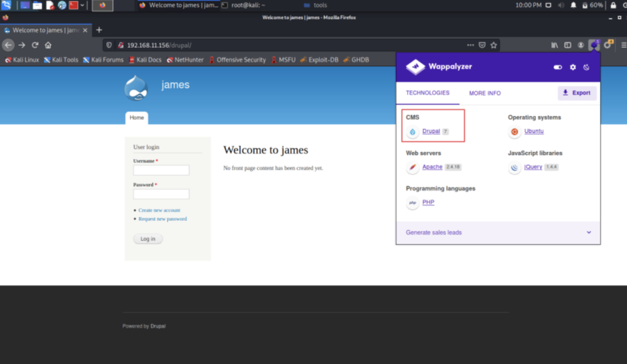Click the james site name link
Image resolution: width=627 pixels, height=364 pixels.
pos(175,85)
